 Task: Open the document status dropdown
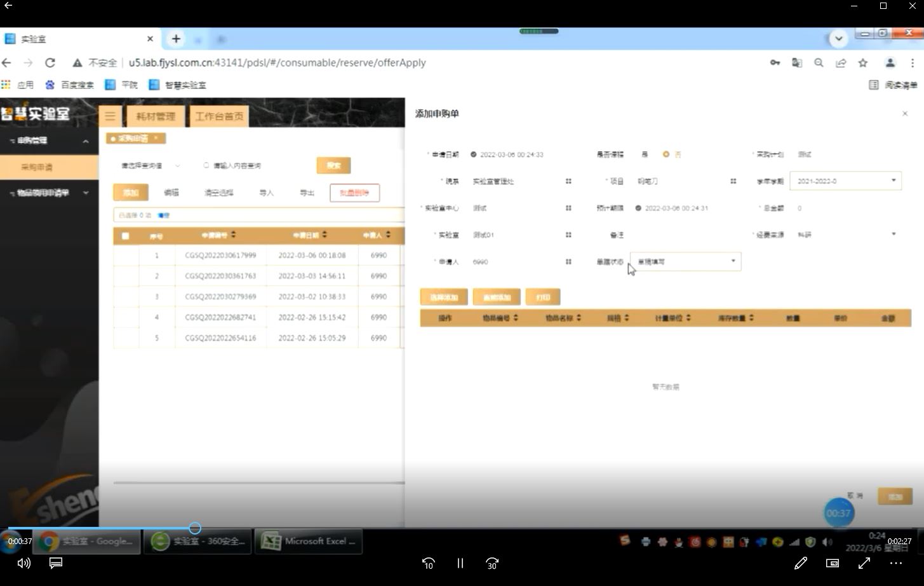pos(685,261)
